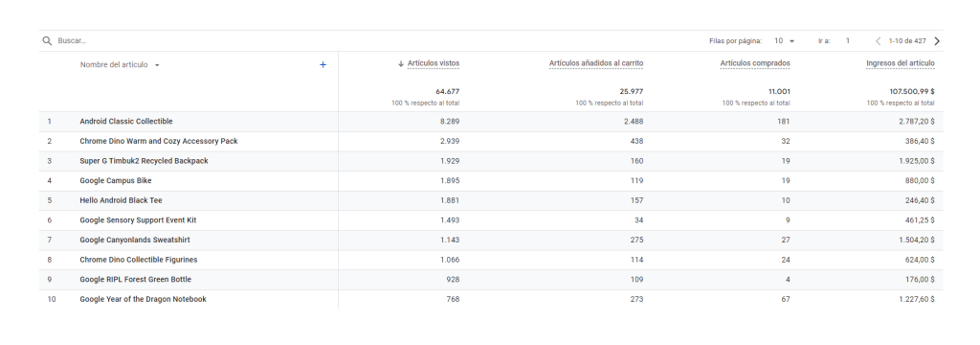Viewport: 980px width, 345px height.
Task: Select the Hello Android Black Tee item
Action: click(x=121, y=200)
